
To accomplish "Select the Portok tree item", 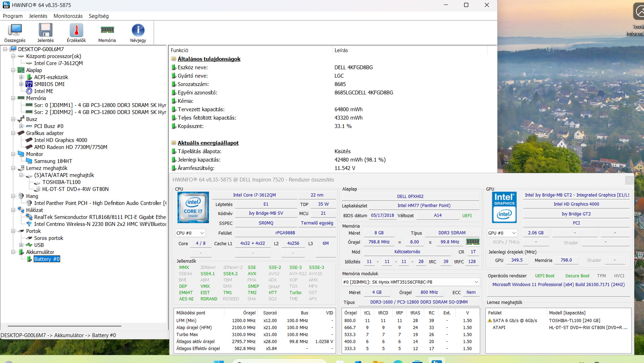I will click(33, 231).
